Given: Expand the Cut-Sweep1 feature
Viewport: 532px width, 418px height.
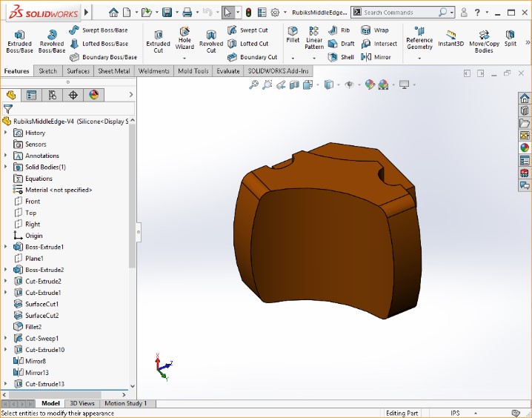Looking at the screenshot, I should click(x=5, y=338).
